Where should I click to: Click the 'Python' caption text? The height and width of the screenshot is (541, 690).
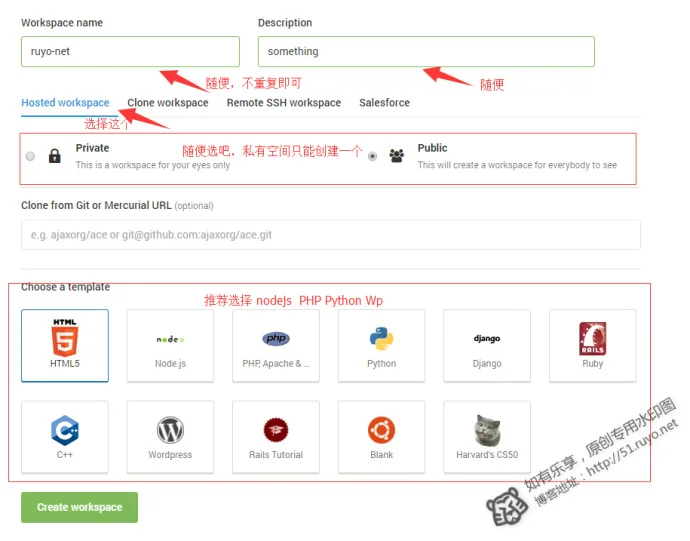pyautogui.click(x=382, y=364)
